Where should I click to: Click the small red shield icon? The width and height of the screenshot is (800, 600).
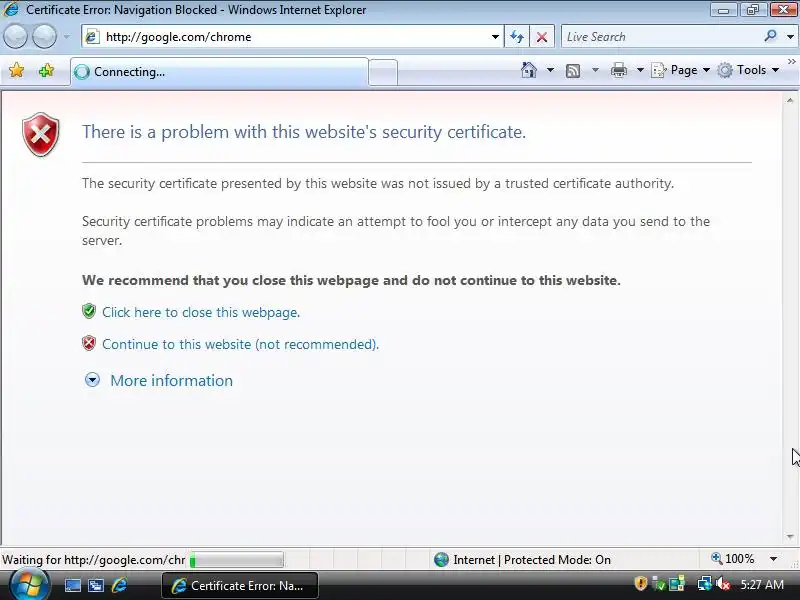tap(89, 343)
